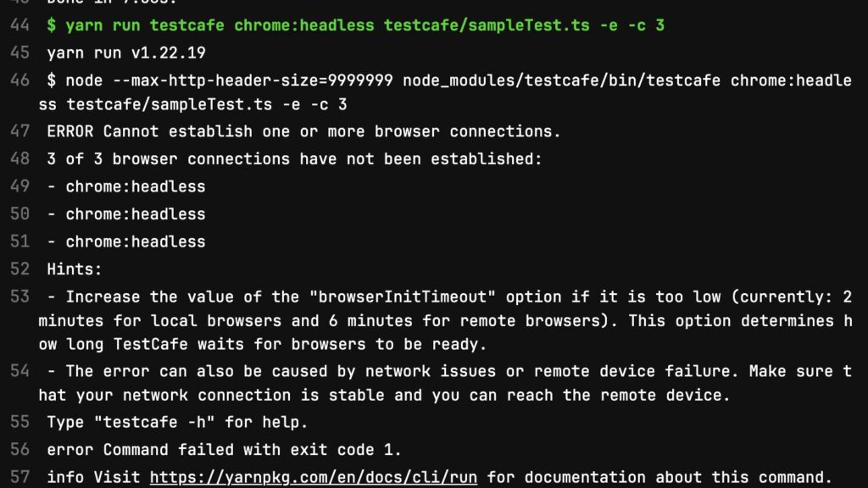Screen dimensions: 868x488
Task: Click line number 57
Action: 20,477
